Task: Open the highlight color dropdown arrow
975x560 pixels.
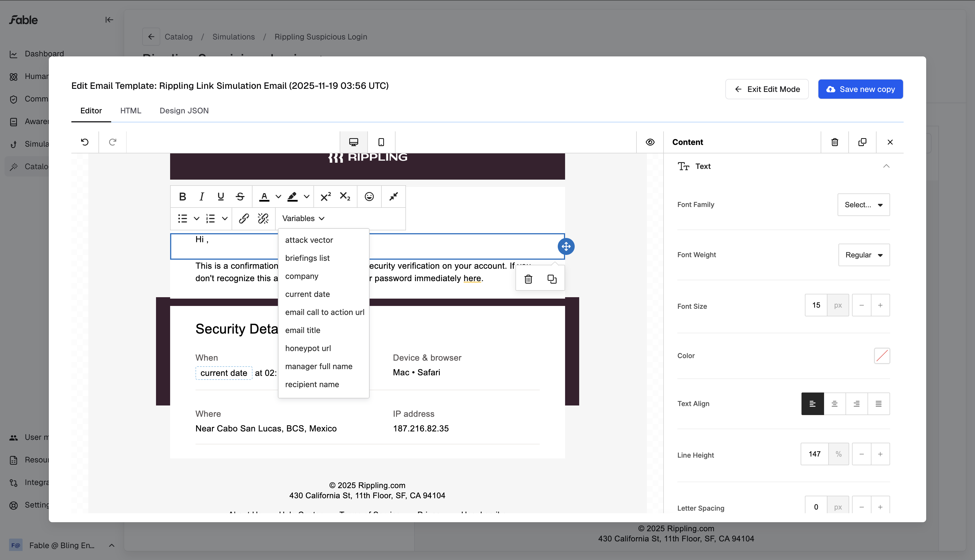Action: pos(306,197)
